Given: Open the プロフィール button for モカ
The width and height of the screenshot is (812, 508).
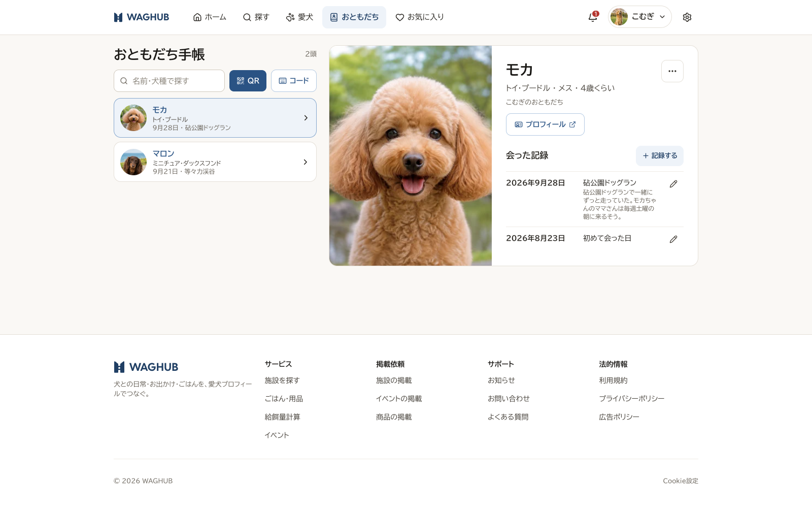Looking at the screenshot, I should pyautogui.click(x=545, y=124).
